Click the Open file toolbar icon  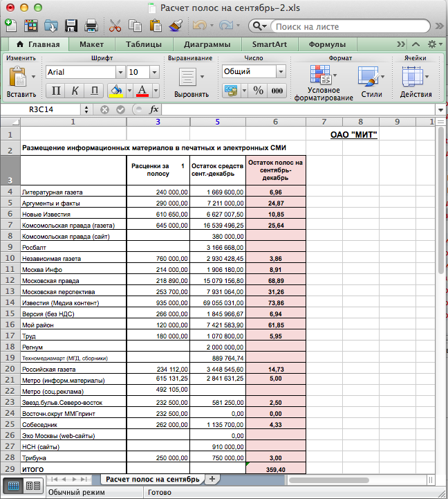[51, 26]
